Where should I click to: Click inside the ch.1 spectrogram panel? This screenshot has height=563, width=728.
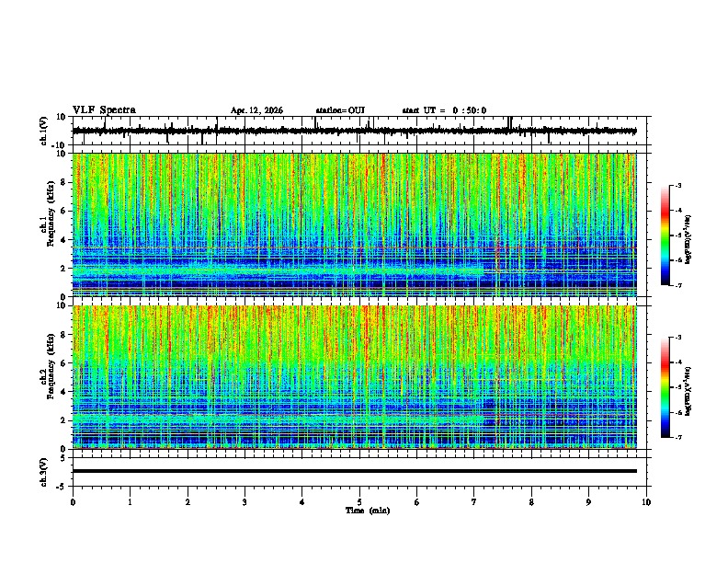(x=354, y=224)
